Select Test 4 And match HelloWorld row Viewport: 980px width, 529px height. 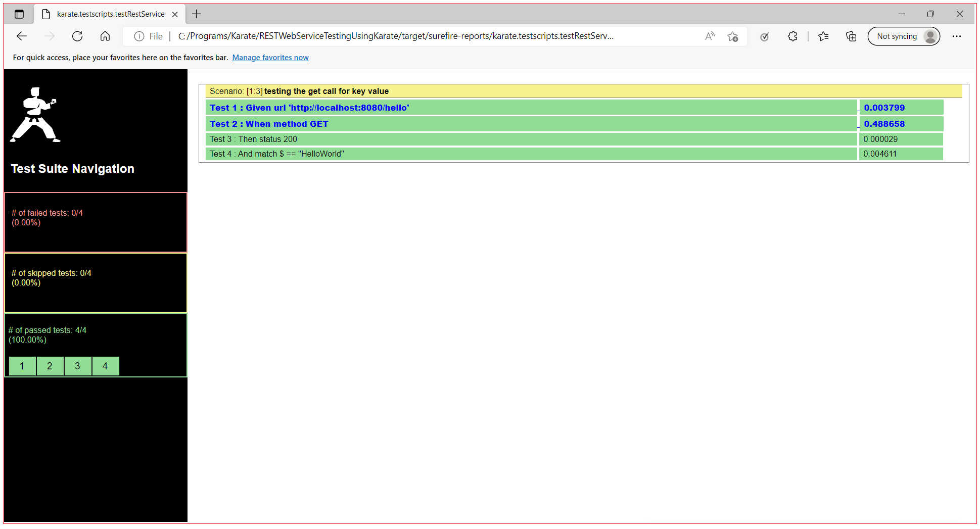(x=531, y=154)
